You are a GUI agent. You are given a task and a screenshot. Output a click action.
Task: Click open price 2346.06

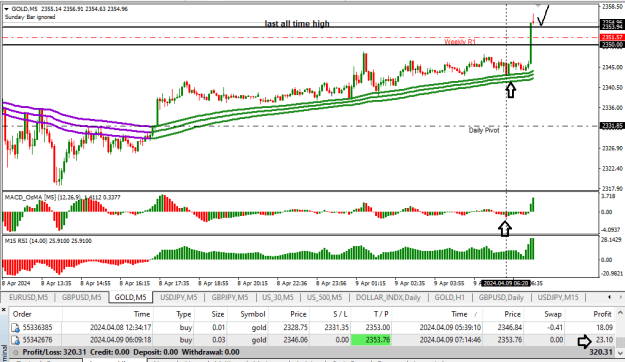[x=295, y=340]
